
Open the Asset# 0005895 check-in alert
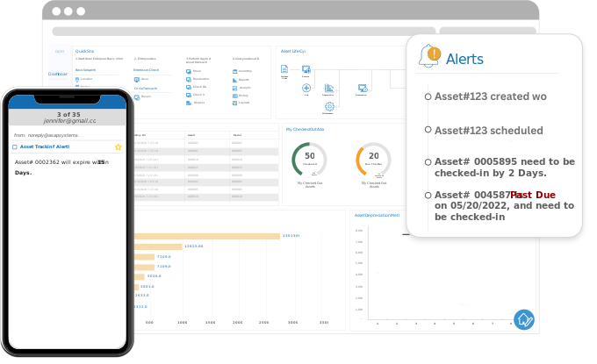click(x=504, y=167)
